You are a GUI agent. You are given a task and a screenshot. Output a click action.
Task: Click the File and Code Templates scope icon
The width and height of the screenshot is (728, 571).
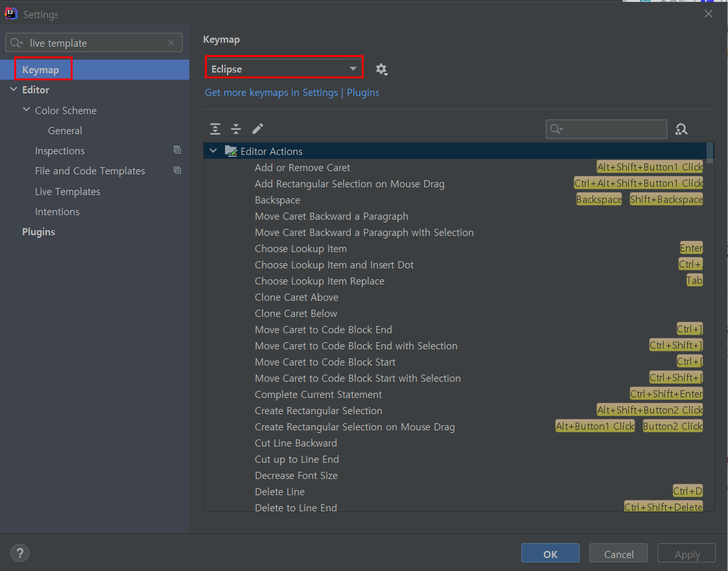coord(178,170)
